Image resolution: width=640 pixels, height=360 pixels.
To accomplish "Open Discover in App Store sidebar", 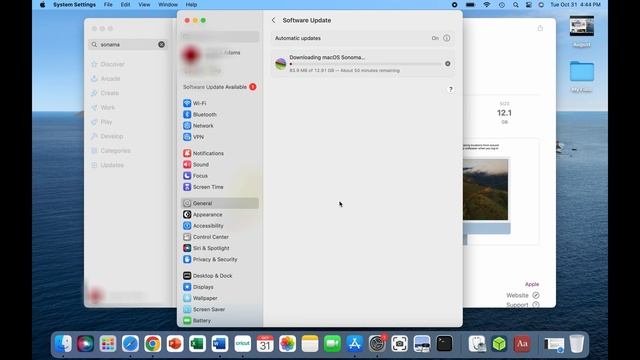I will (x=108, y=64).
